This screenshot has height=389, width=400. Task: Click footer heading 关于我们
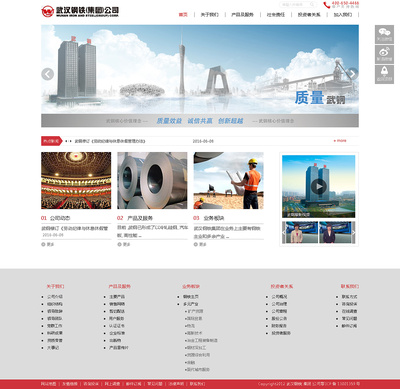coord(55,286)
